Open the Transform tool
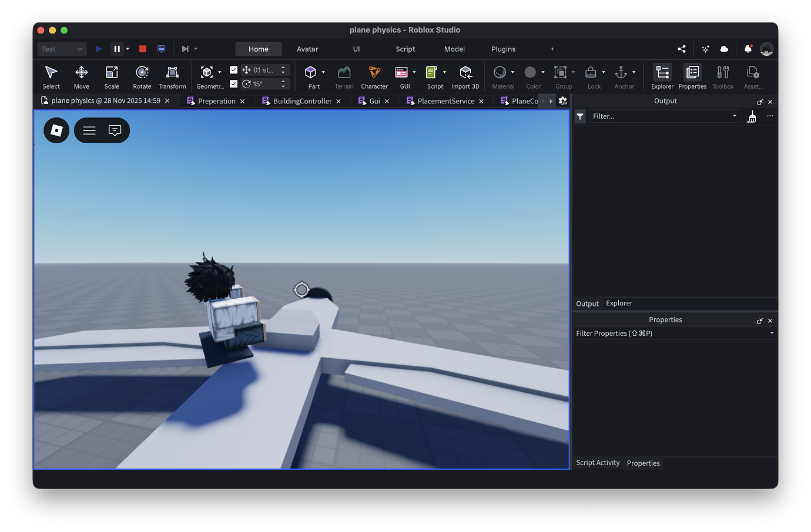 point(172,77)
